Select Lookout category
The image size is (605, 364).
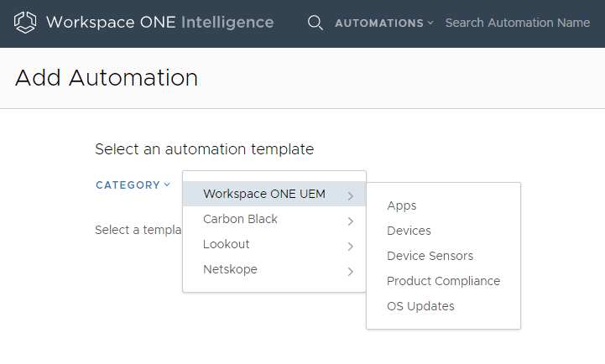(x=274, y=244)
